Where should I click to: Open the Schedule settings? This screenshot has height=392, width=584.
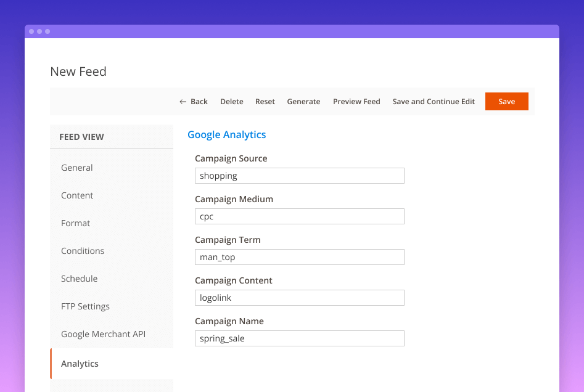pos(79,279)
